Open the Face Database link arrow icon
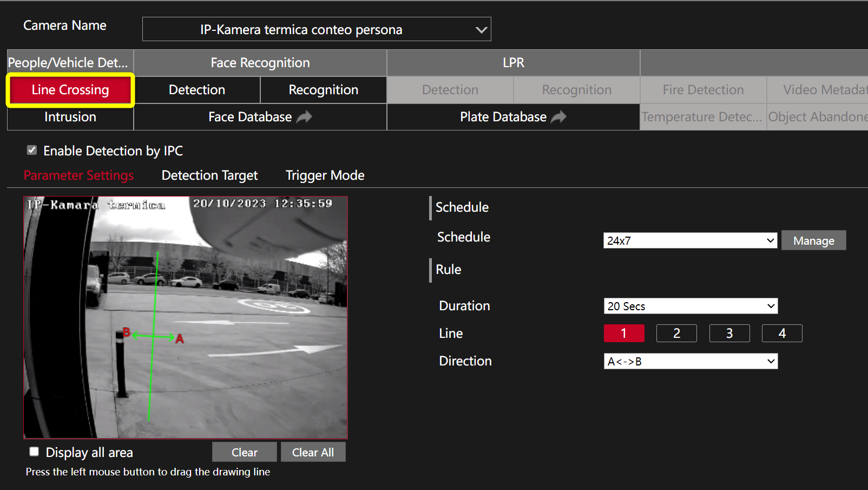 tap(304, 117)
